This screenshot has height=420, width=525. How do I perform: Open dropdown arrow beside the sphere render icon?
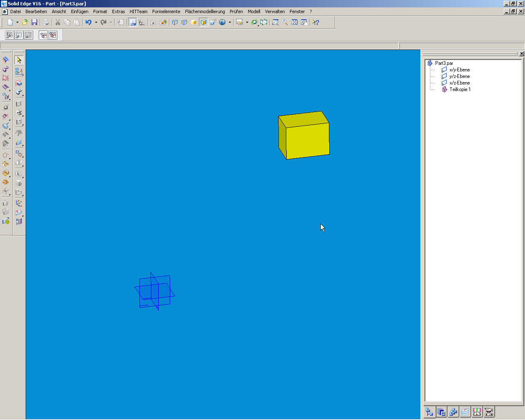(230, 22)
